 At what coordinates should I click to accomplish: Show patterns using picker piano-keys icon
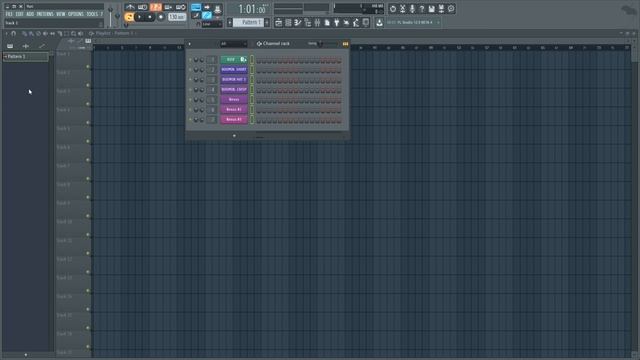click(x=10, y=46)
